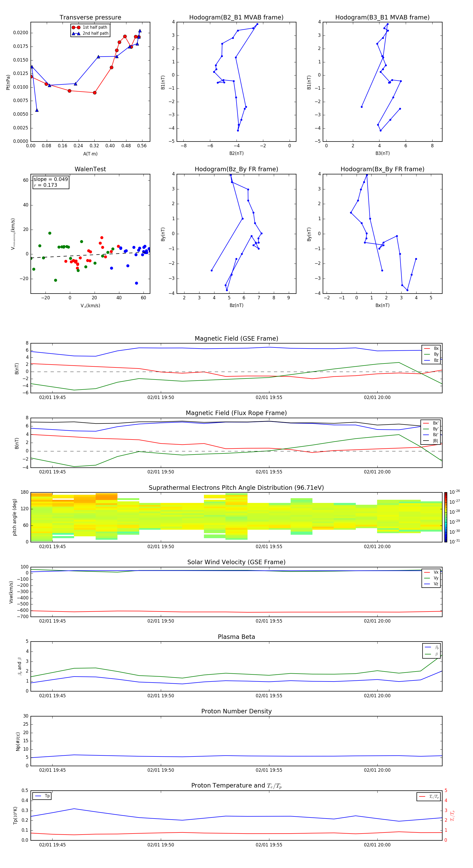Click the 'A(T·m)' x-axis label
473x868 pixels.
90,154
